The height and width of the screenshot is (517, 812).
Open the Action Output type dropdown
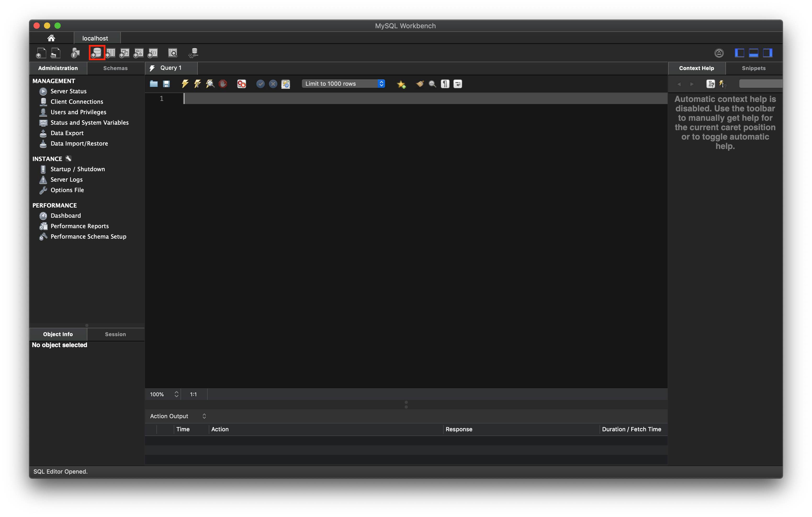click(x=178, y=416)
